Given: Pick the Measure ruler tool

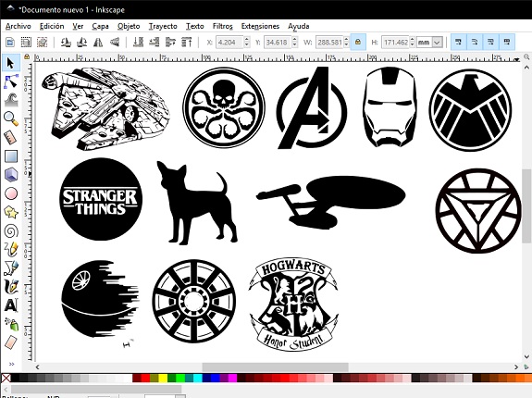Looking at the screenshot, I should click(x=10, y=137).
